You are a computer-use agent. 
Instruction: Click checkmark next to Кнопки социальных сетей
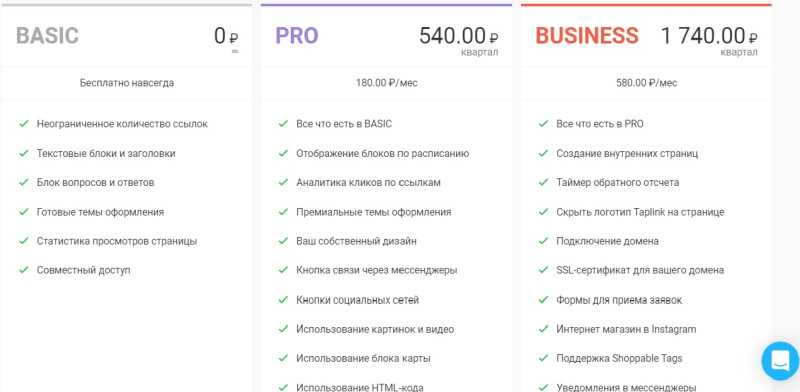[x=283, y=300]
